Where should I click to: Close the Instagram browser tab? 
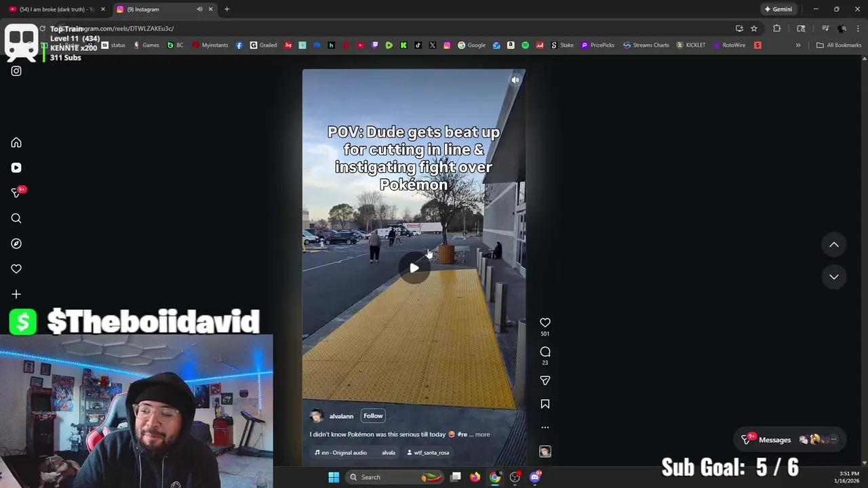click(x=210, y=9)
